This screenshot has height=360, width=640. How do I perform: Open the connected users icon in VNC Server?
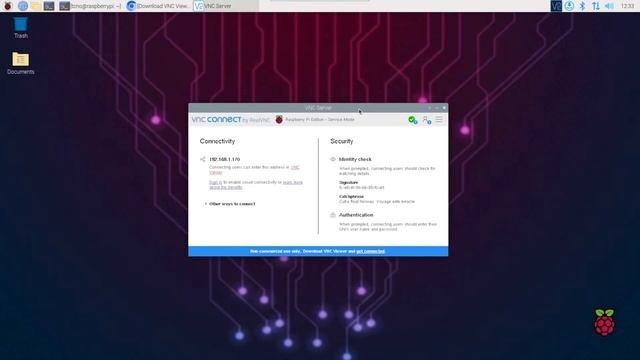tap(427, 120)
